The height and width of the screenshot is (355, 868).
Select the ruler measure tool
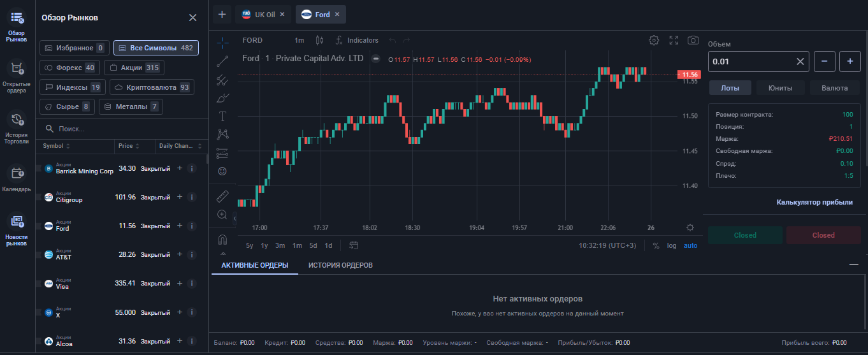222,196
